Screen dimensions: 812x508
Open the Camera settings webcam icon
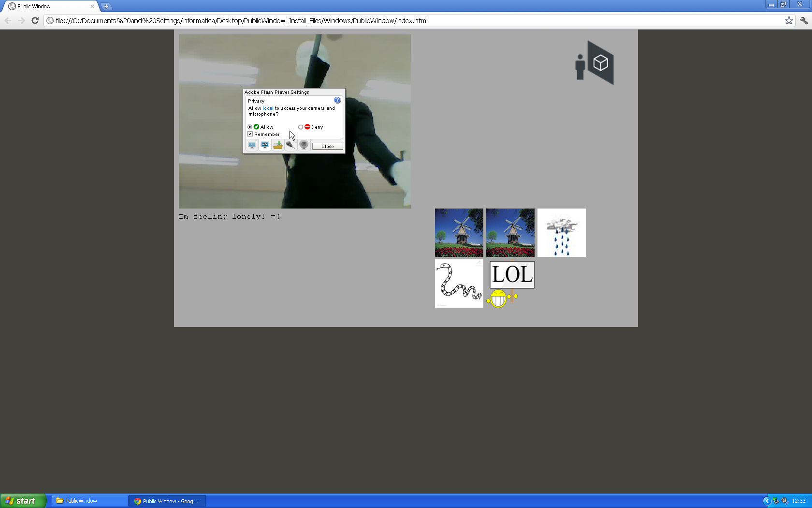(x=304, y=145)
